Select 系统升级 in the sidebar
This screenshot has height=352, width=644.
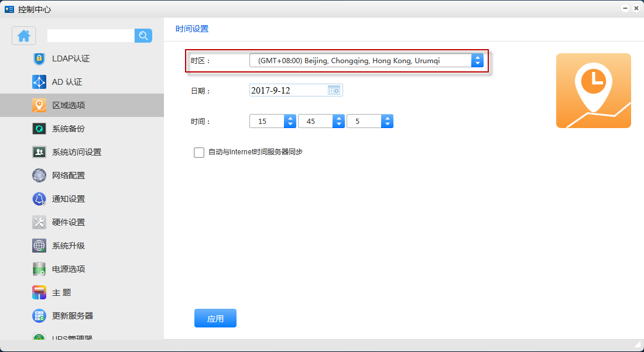click(68, 246)
